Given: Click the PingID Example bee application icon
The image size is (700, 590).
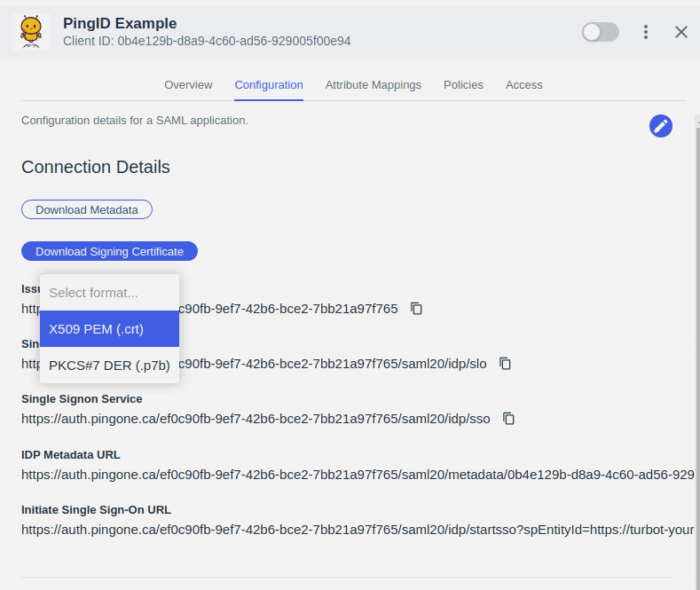Looking at the screenshot, I should pos(31,32).
